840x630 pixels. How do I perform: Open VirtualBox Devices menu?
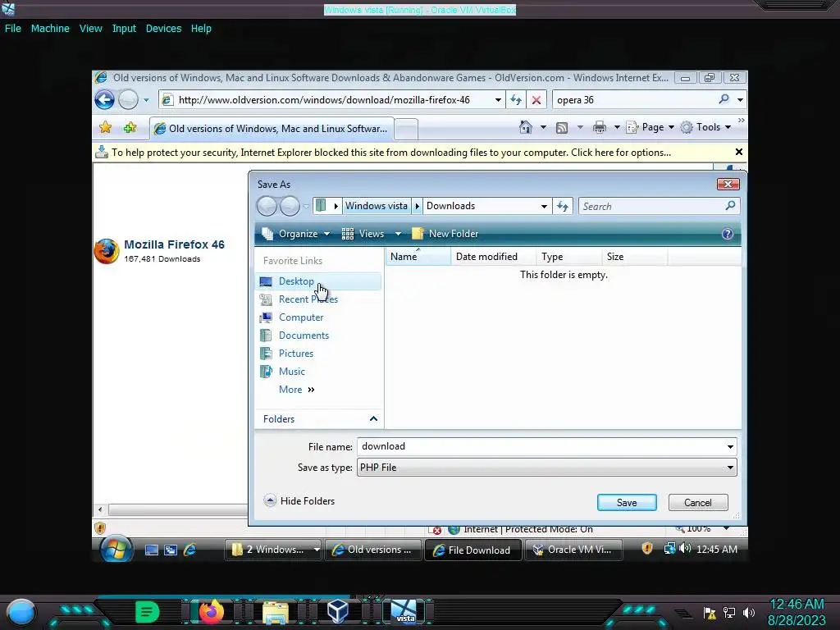[x=163, y=29]
